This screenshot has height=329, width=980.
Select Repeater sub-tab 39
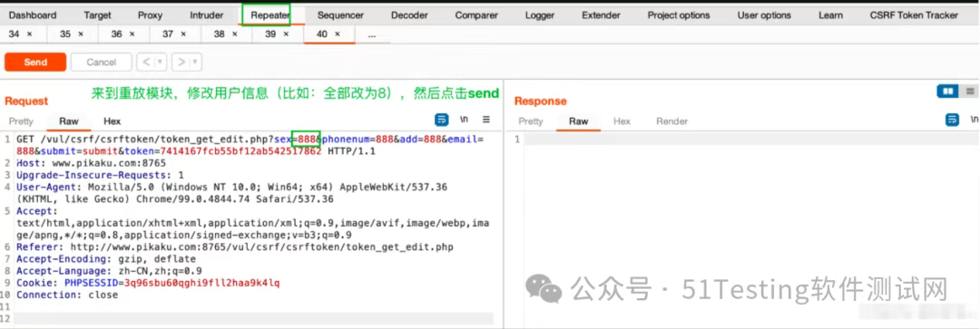(x=270, y=34)
